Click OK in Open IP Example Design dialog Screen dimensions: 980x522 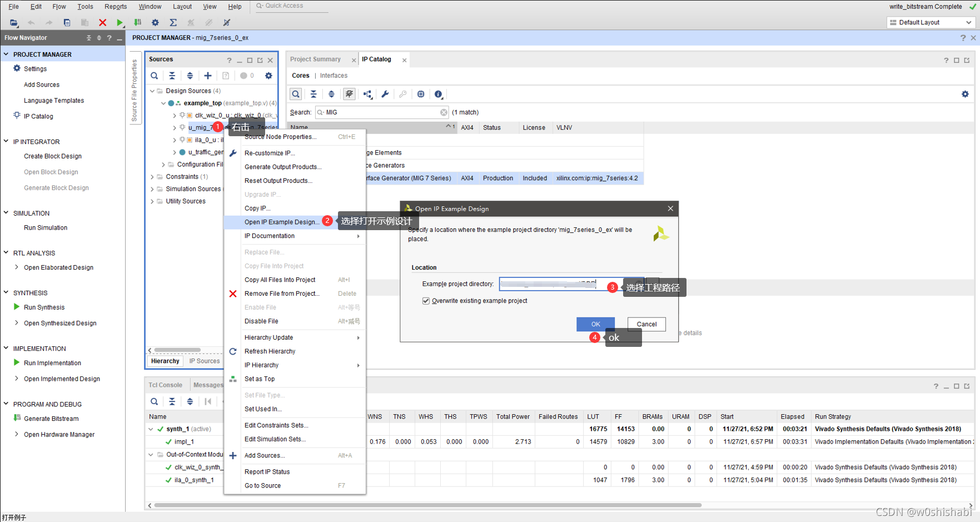click(x=595, y=324)
